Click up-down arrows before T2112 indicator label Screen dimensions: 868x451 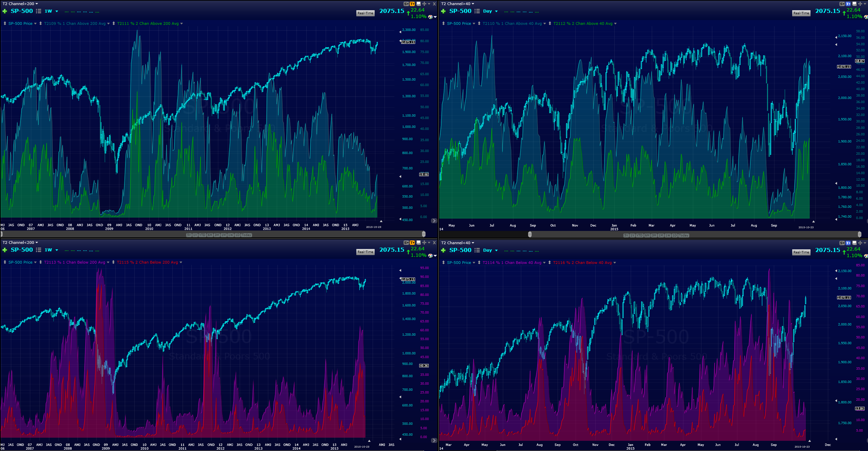point(550,23)
